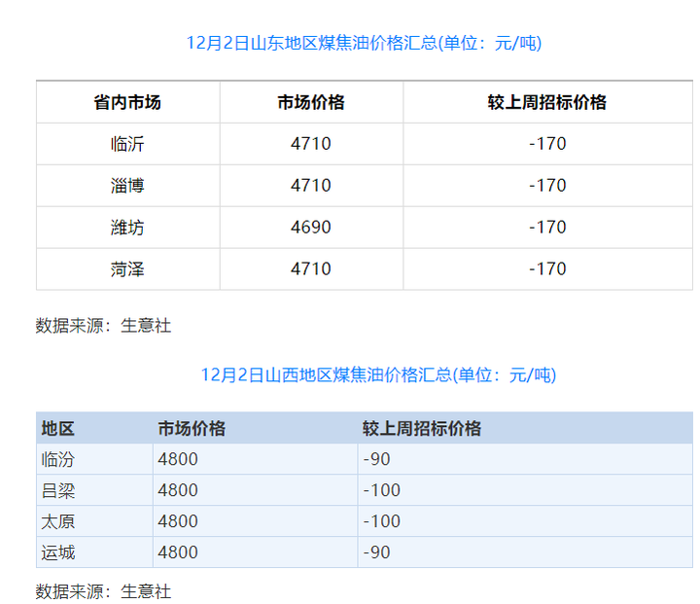Click the -100 change in the 吕梁 row
This screenshot has width=700, height=604.
tap(382, 490)
